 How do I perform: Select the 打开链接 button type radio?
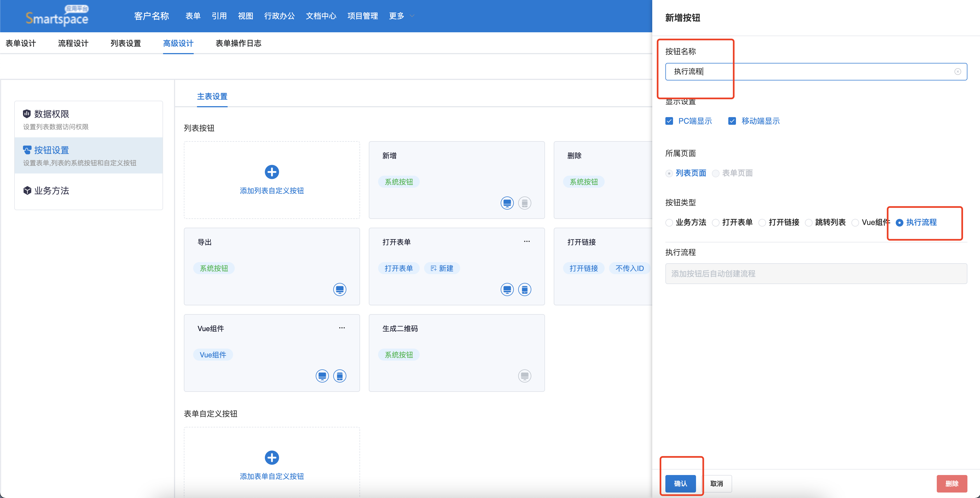pyautogui.click(x=762, y=222)
